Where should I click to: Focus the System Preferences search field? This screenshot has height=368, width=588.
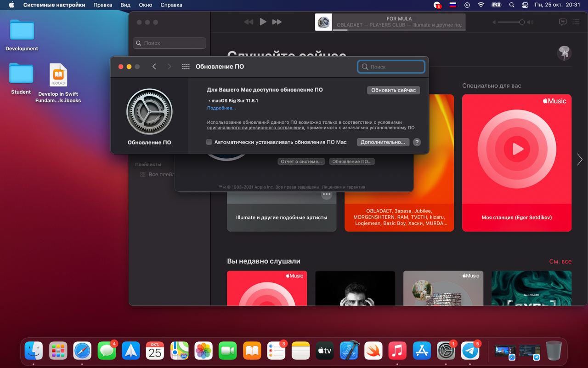click(391, 67)
